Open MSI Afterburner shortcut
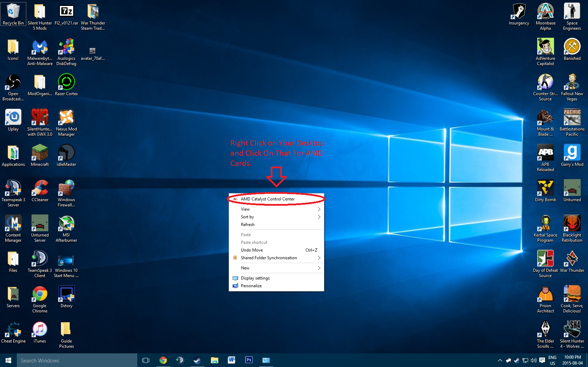 click(67, 229)
